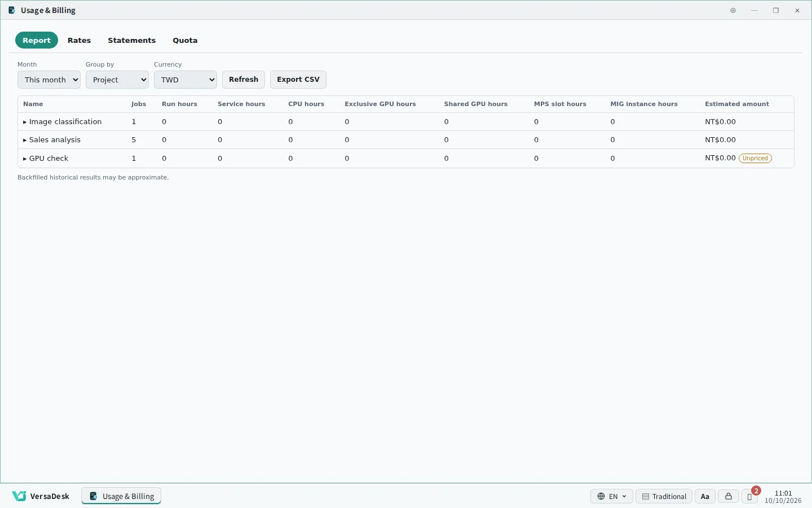Click the circled-plus icon in the title bar
812x508 pixels.
(733, 10)
